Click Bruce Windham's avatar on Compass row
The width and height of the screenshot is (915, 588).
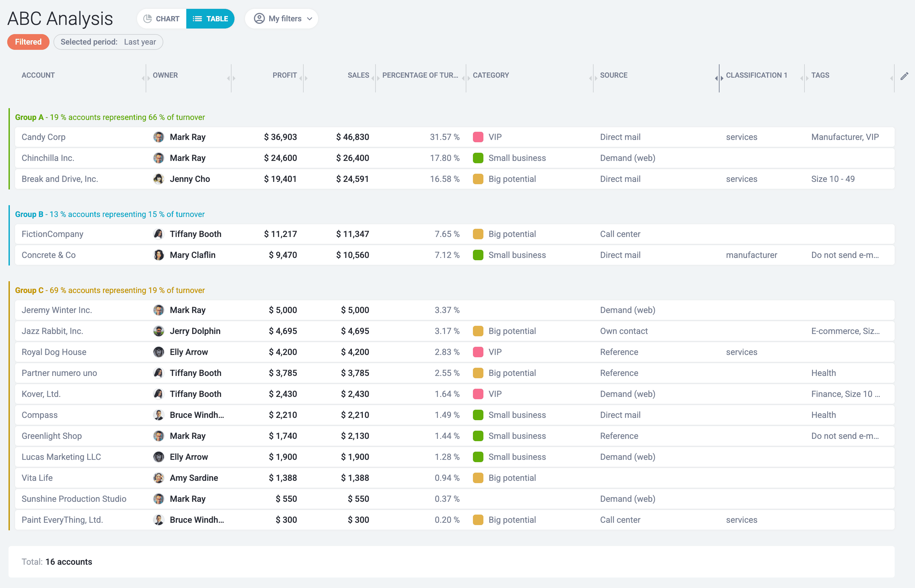tap(158, 415)
